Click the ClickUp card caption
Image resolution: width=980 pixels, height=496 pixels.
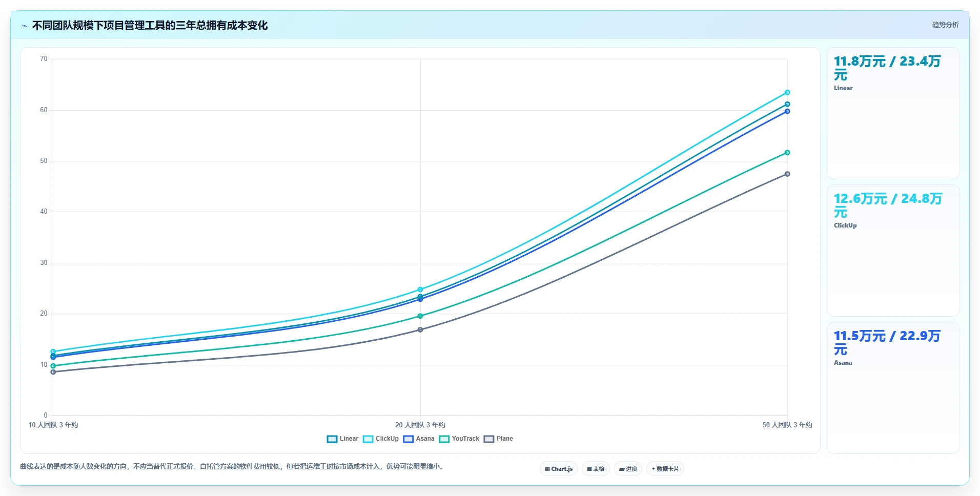pos(845,225)
